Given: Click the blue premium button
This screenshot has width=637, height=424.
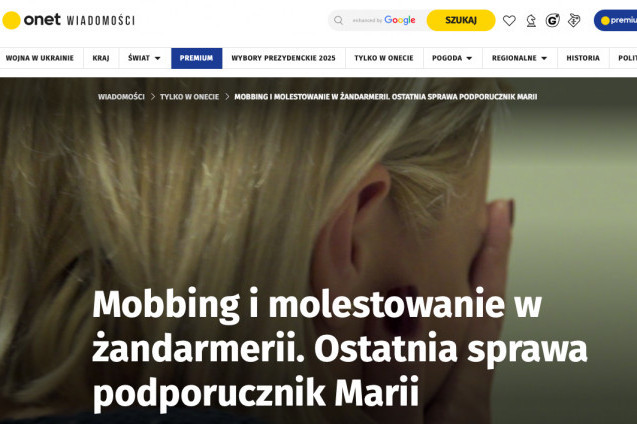Looking at the screenshot, I should click(615, 20).
